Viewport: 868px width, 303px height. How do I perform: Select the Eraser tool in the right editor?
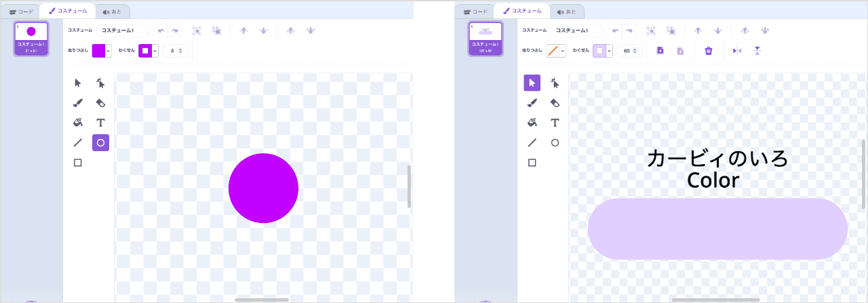pyautogui.click(x=555, y=103)
